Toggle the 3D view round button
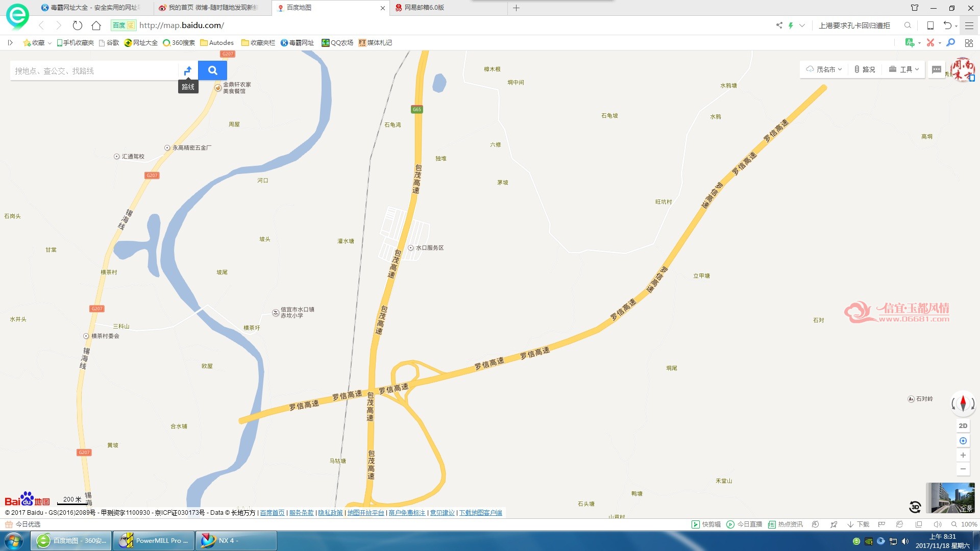Viewport: 980px width, 551px height. pyautogui.click(x=915, y=507)
